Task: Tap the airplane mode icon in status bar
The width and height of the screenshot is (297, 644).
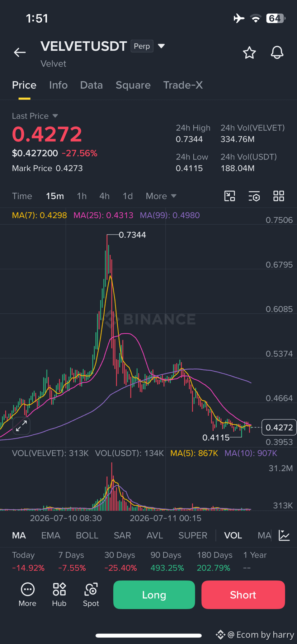Action: [x=239, y=18]
